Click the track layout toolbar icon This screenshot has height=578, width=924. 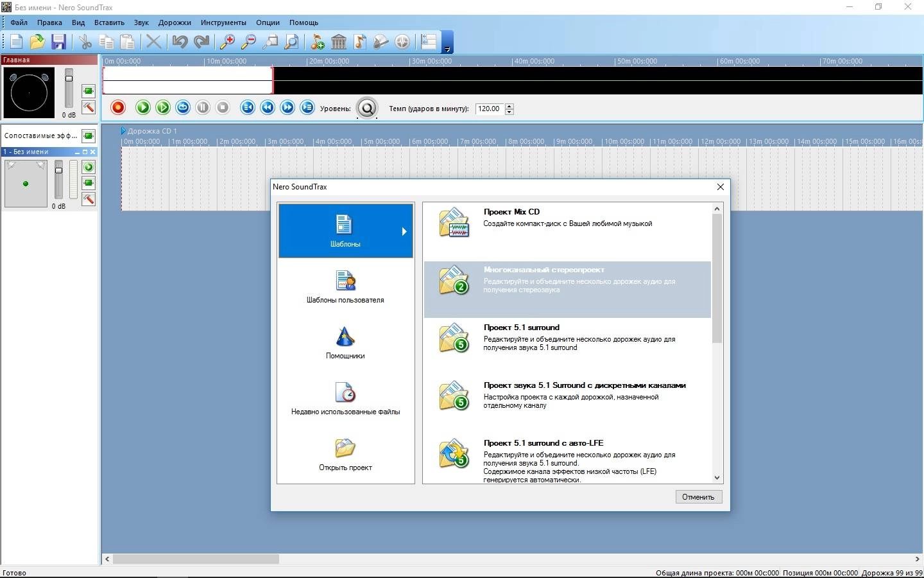coord(429,42)
